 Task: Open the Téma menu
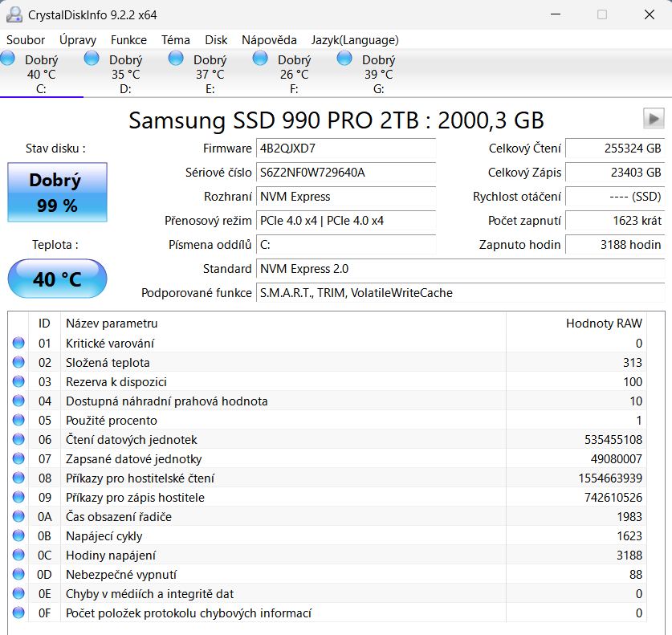[176, 40]
